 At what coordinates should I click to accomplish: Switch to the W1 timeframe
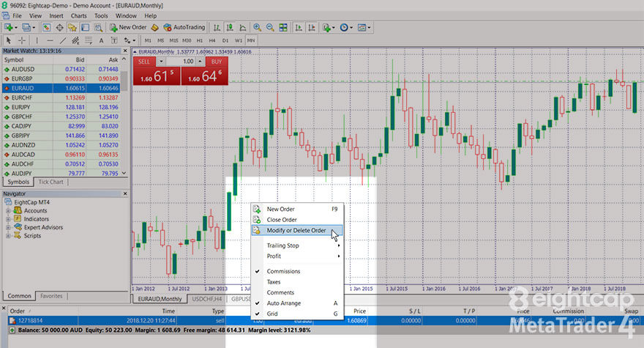tap(239, 40)
